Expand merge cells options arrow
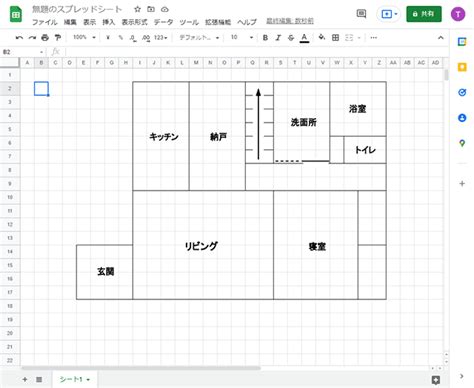The image size is (474, 388). (x=359, y=38)
